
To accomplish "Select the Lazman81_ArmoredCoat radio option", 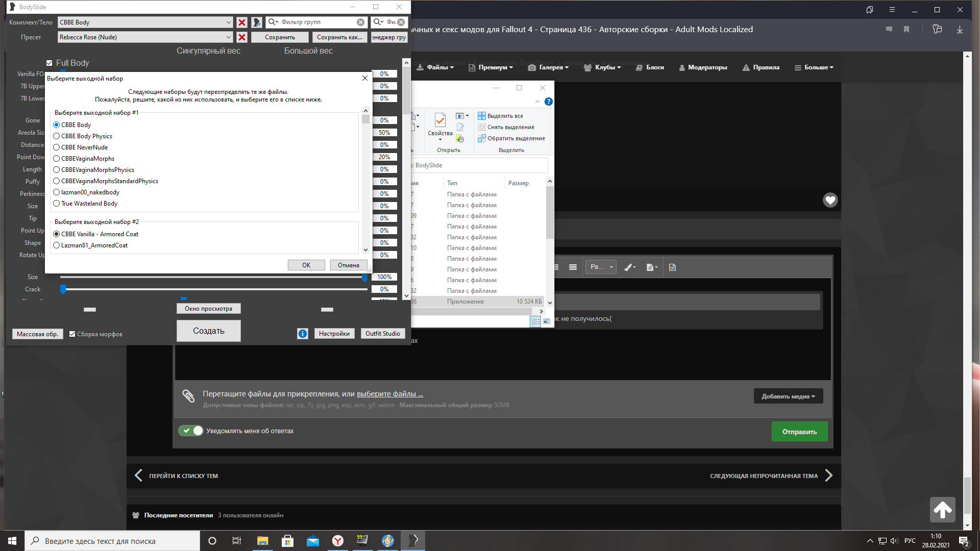I will click(x=57, y=245).
